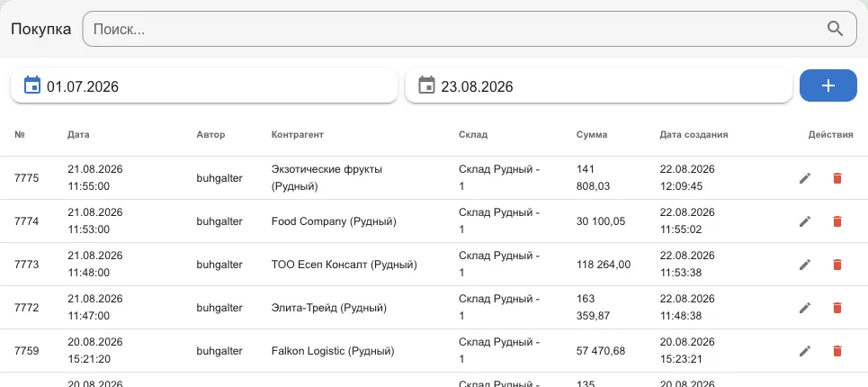This screenshot has height=387, width=868.
Task: Edit purchase 7772 with pencil icon
Action: (805, 308)
